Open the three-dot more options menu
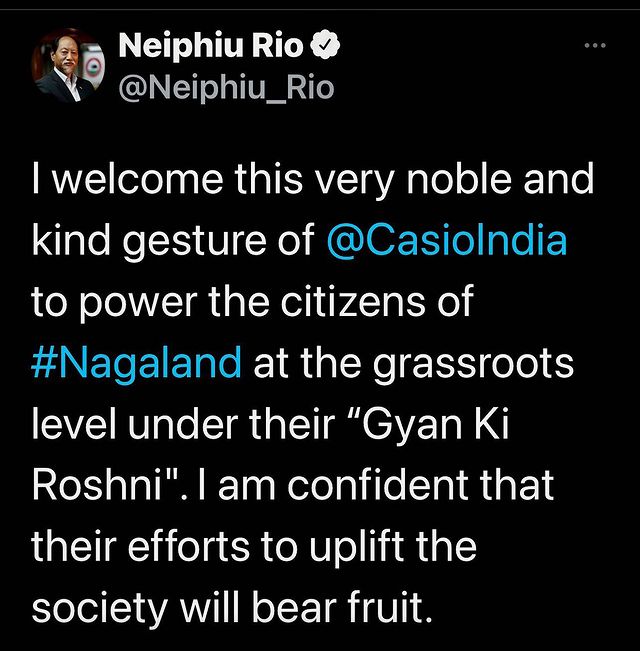Image resolution: width=640 pixels, height=651 pixels. click(x=594, y=46)
